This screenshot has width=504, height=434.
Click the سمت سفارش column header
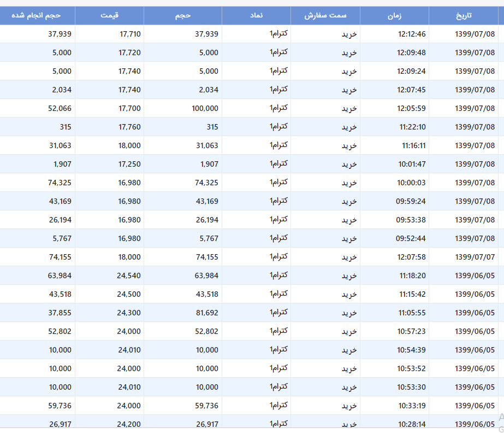pos(325,15)
